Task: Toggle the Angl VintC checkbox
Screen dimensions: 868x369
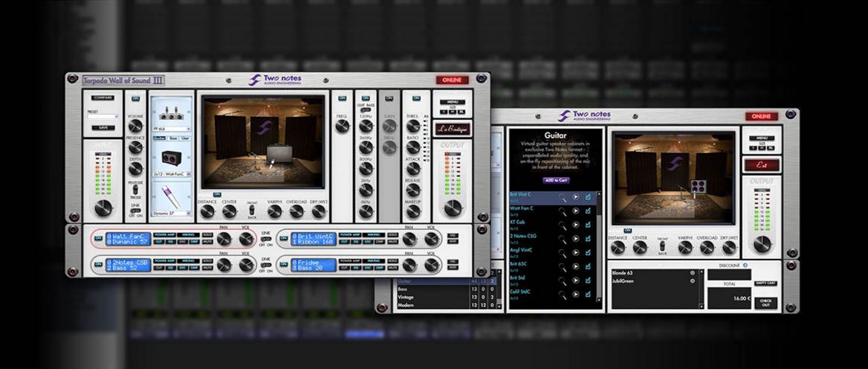Action: tap(589, 252)
